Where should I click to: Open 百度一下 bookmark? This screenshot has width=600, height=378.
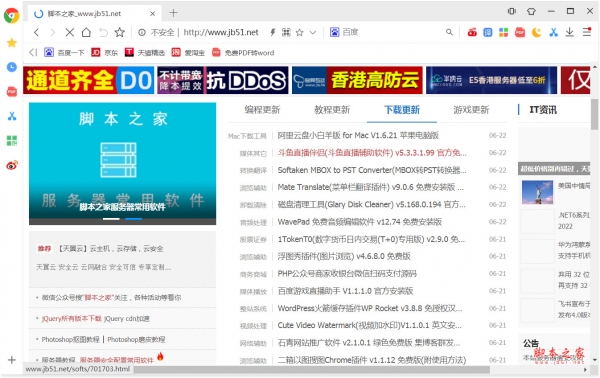[64, 52]
